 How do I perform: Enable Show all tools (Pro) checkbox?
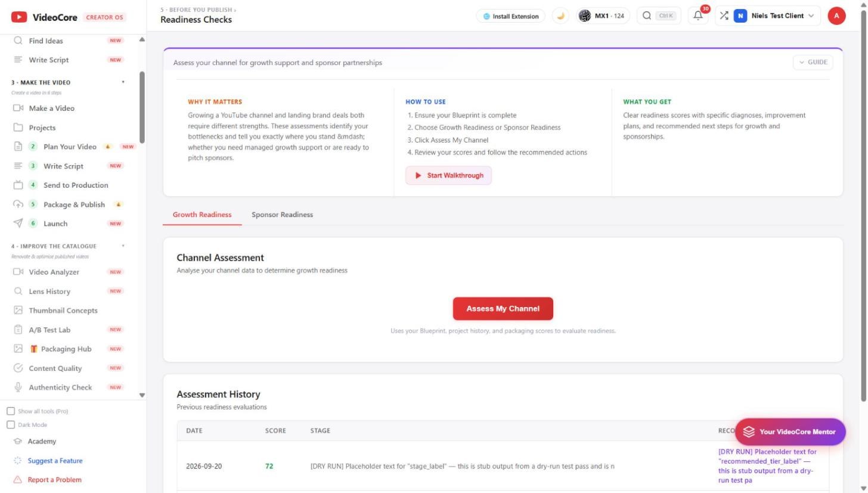point(11,411)
